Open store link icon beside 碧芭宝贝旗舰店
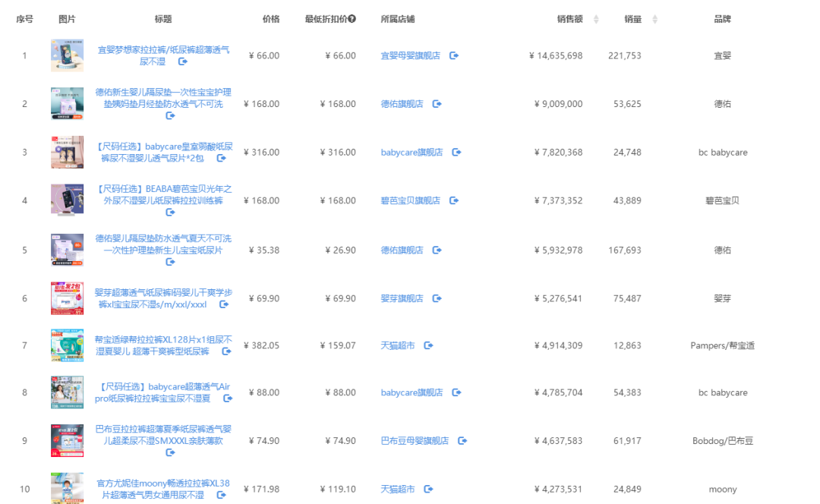Screen dimensions: 820x504 point(454,200)
